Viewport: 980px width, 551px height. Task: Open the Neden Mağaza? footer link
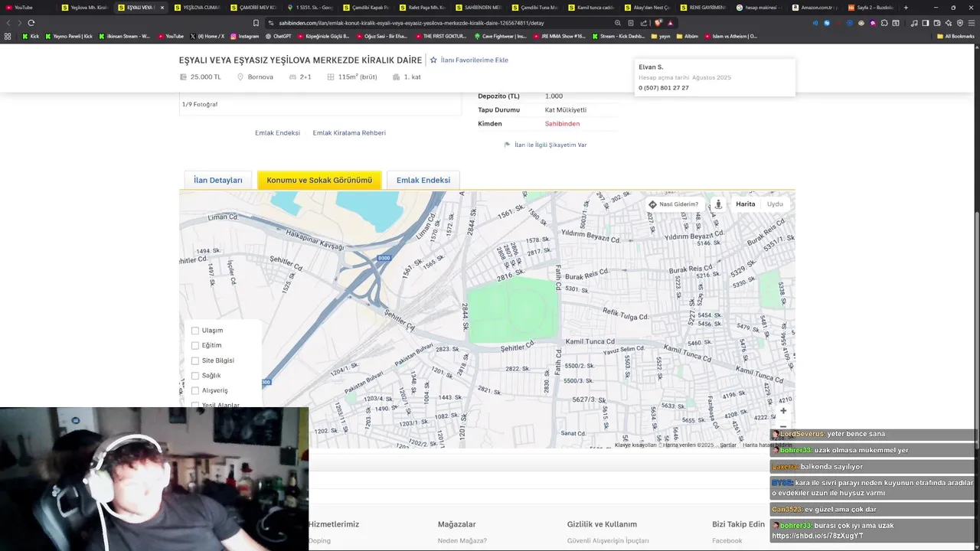[462, 540]
